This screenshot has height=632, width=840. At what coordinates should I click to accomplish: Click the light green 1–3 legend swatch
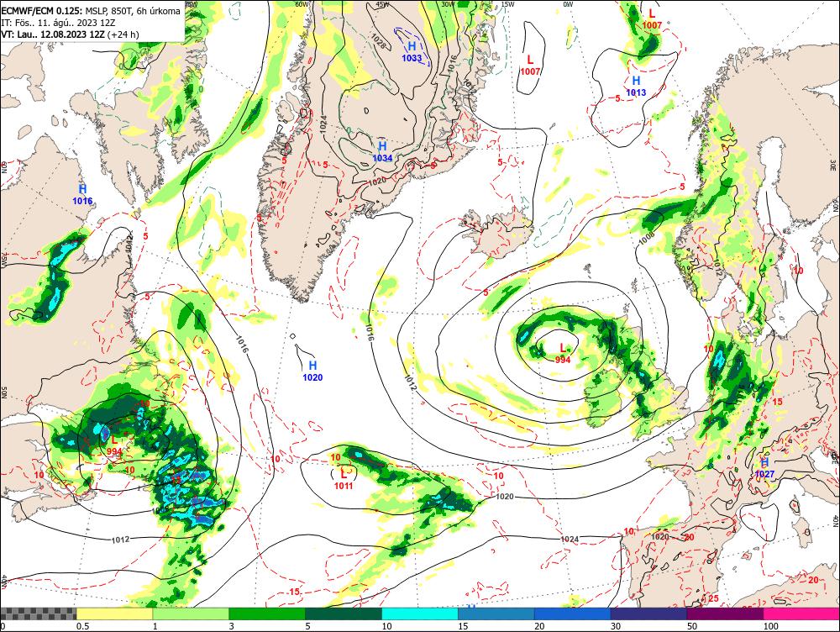[x=191, y=614]
